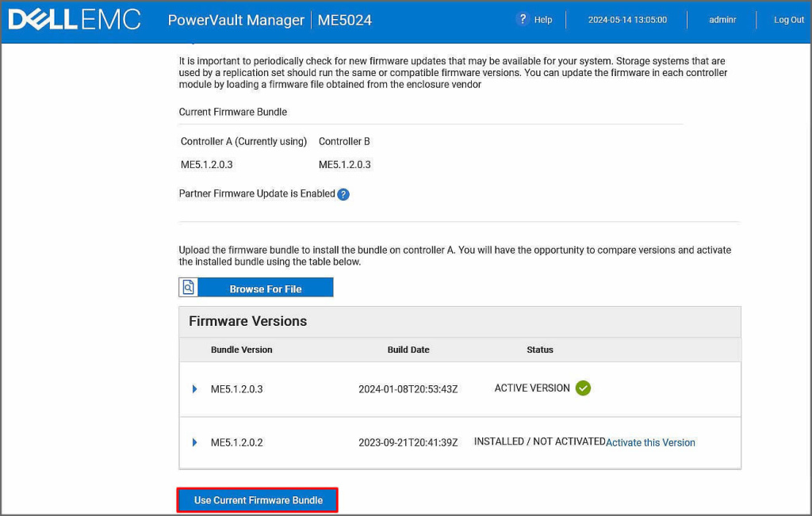The width and height of the screenshot is (812, 516).
Task: Click the Firmware Versions panel title
Action: (247, 321)
